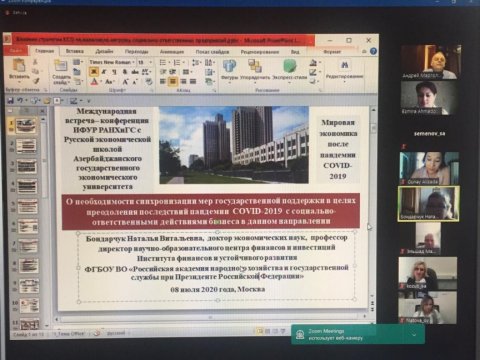Click the Increase Font Size icon

pos(125,82)
